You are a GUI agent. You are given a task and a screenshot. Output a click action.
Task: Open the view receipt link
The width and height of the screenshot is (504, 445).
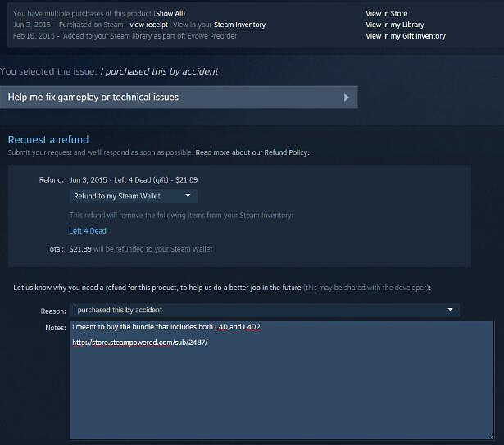[148, 25]
